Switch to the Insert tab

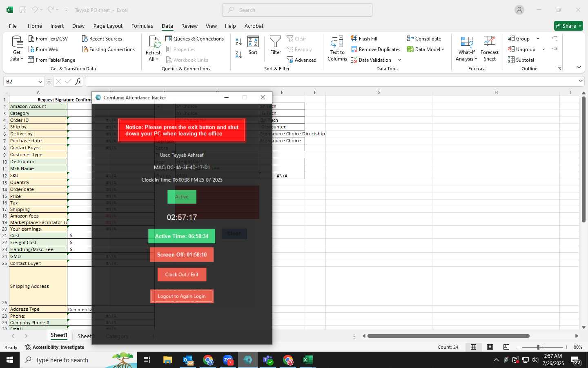coord(57,26)
